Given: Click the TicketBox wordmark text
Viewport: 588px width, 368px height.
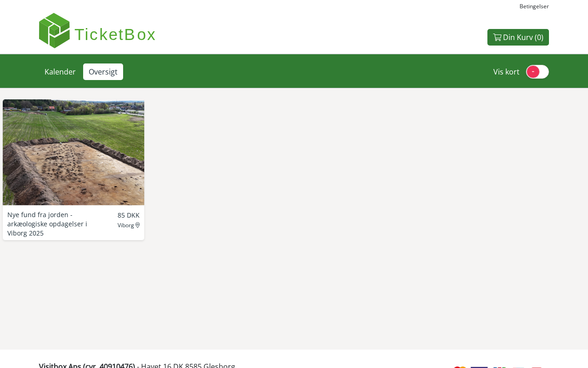Looking at the screenshot, I should click(115, 34).
